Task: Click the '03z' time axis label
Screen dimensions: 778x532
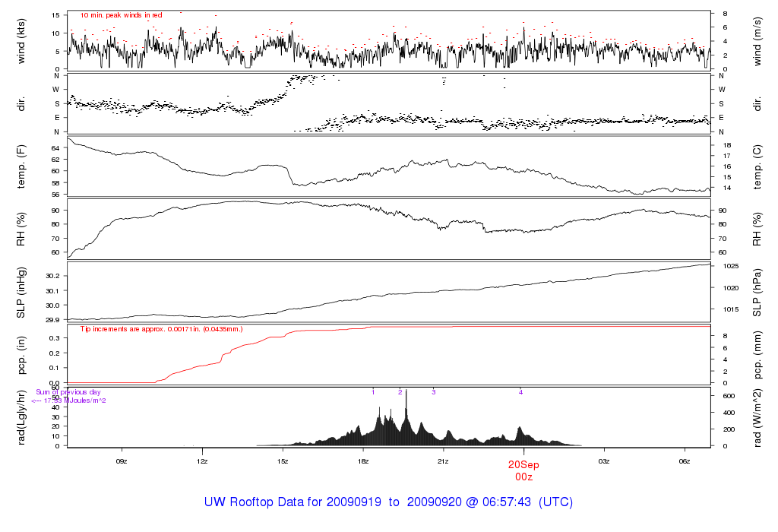Action: pyautogui.click(x=604, y=461)
